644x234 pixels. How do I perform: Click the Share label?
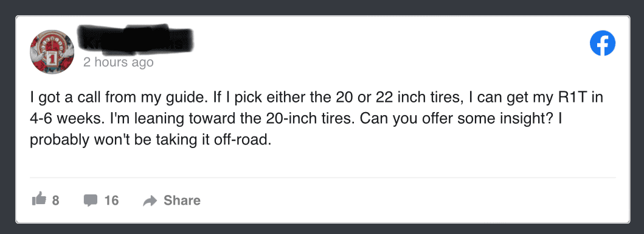click(182, 200)
